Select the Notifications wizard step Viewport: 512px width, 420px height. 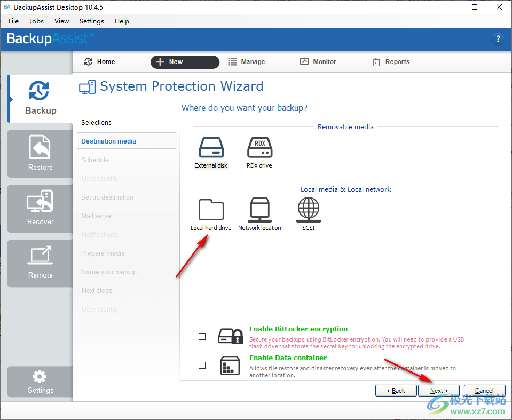100,235
